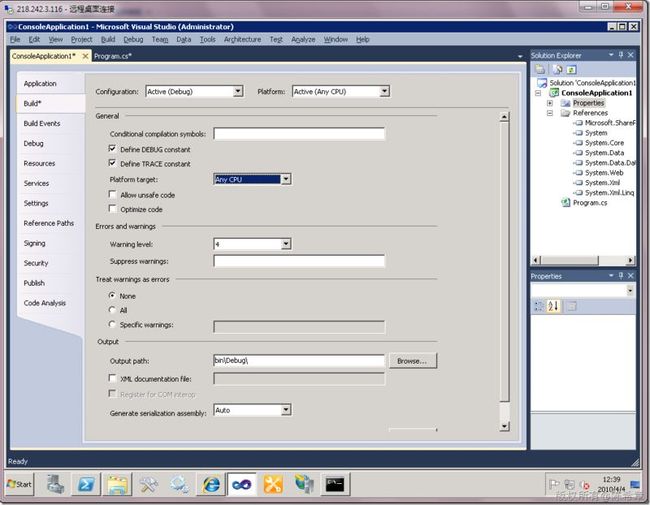The image size is (650, 505).
Task: Click the Solution Explorer horizontal scrollbar thumb
Action: point(570,260)
